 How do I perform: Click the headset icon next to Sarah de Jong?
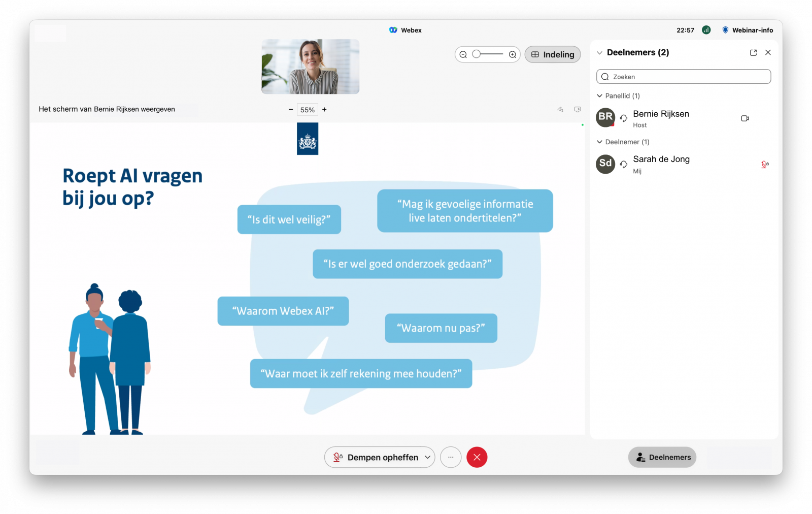coord(624,164)
